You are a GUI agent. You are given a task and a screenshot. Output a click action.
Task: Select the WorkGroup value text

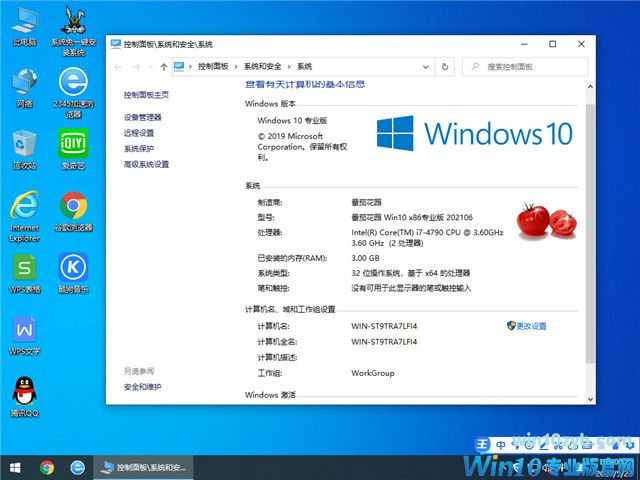tap(373, 373)
